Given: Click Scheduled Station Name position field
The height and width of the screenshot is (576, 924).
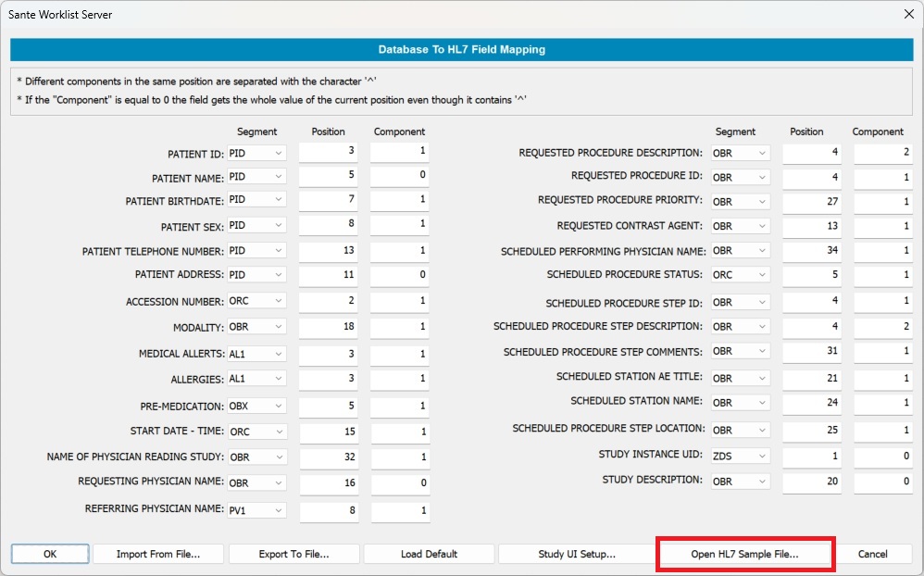Looking at the screenshot, I should 811,403.
